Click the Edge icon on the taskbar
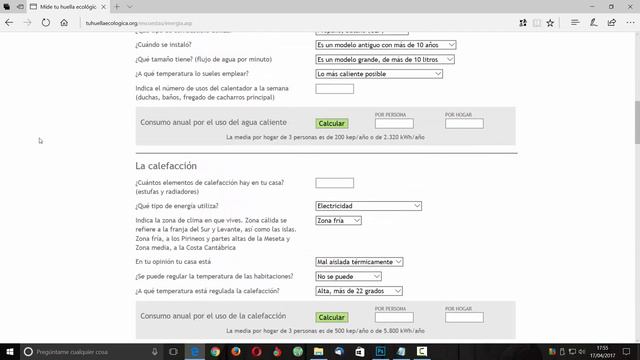 tap(195, 352)
